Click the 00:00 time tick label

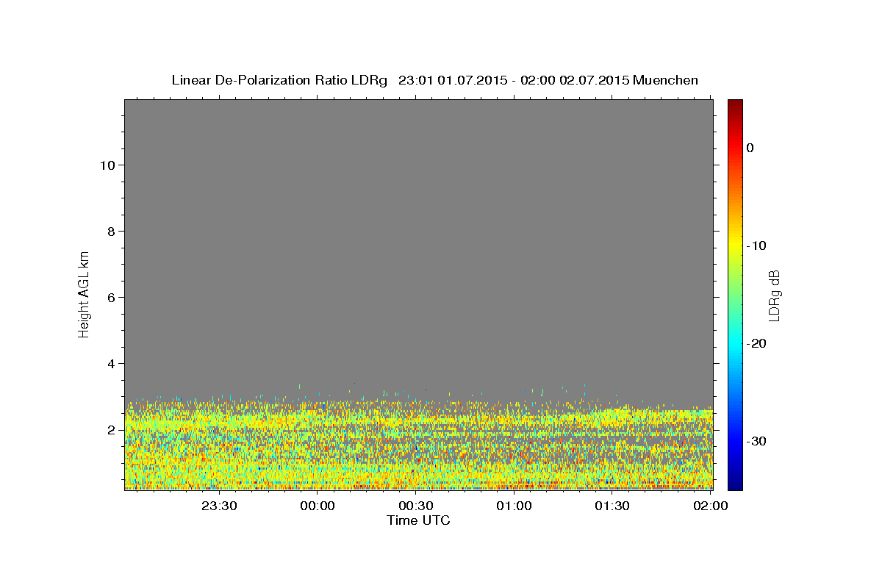click(x=318, y=506)
